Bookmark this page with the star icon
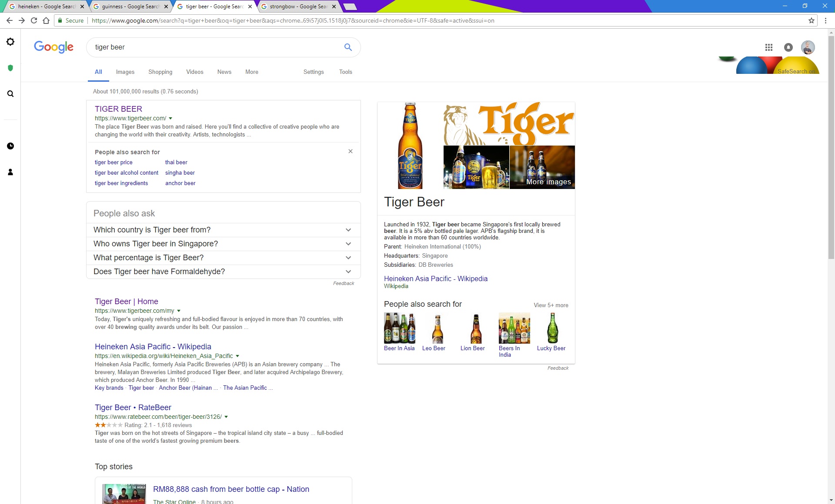The height and width of the screenshot is (504, 835). [x=812, y=20]
